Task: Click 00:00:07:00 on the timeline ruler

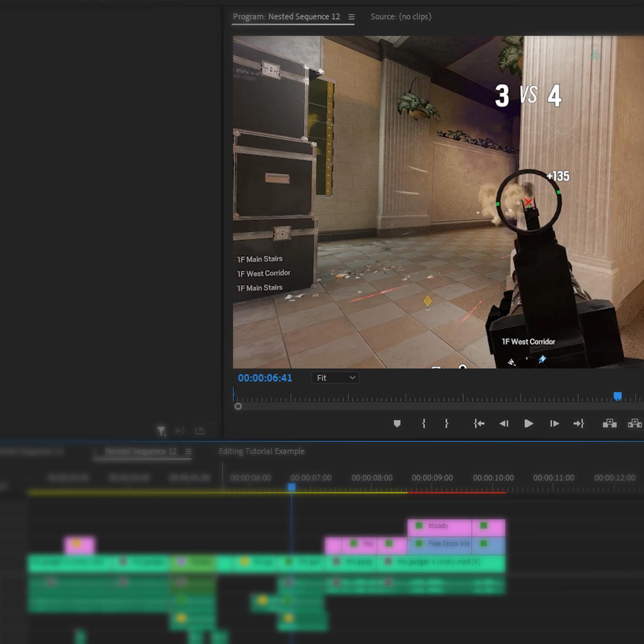Action: [x=311, y=478]
